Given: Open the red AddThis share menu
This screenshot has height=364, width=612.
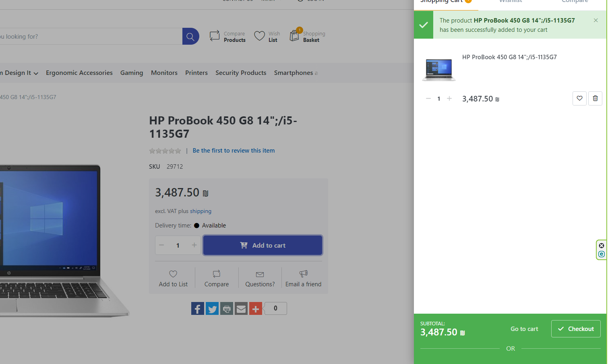Looking at the screenshot, I should pos(255,308).
